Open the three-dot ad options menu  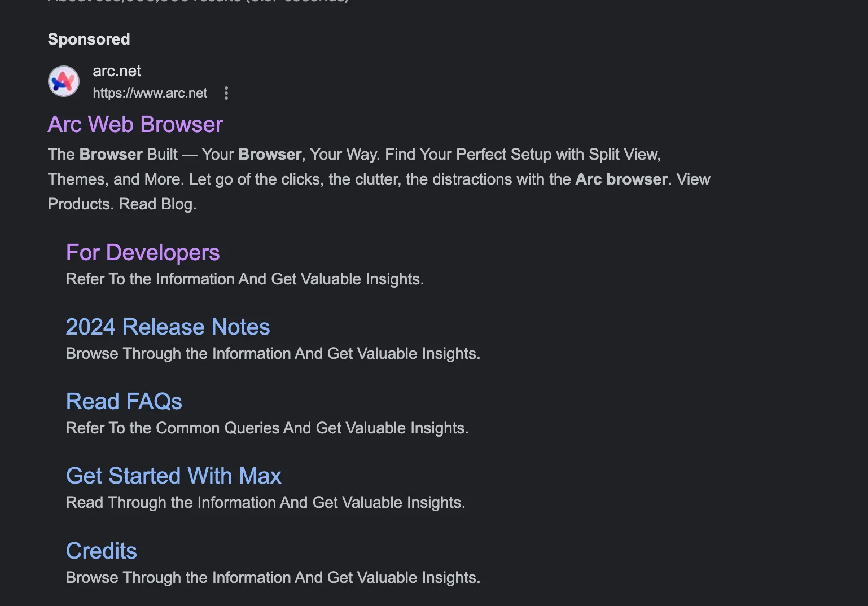click(x=226, y=93)
